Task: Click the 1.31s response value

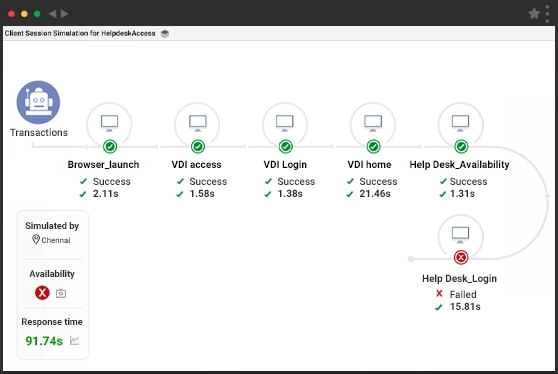Action: (x=462, y=194)
